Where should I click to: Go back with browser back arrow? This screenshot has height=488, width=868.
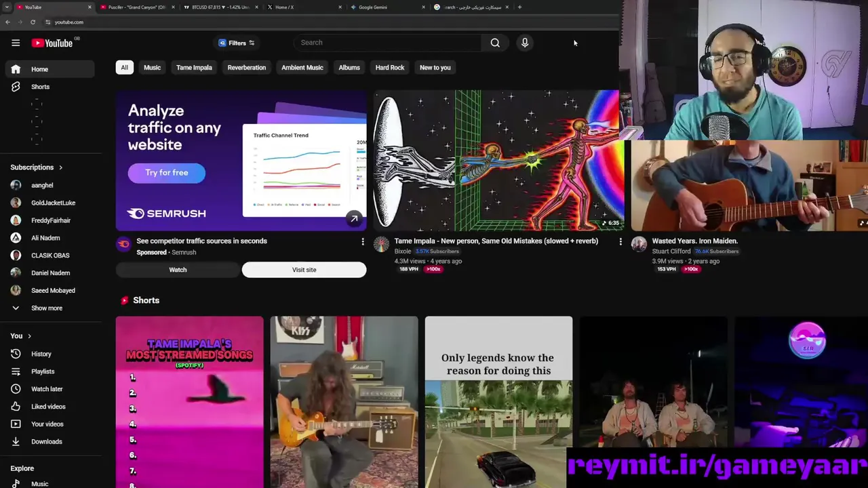coord(7,22)
